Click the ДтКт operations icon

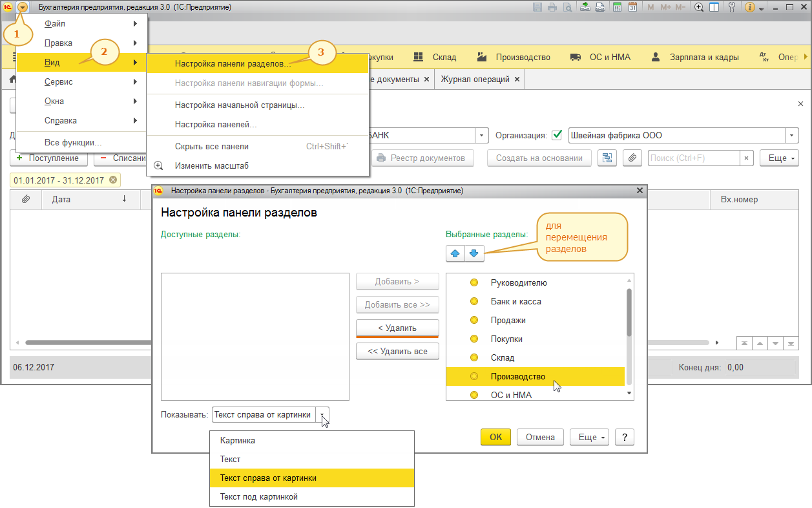pos(764,57)
